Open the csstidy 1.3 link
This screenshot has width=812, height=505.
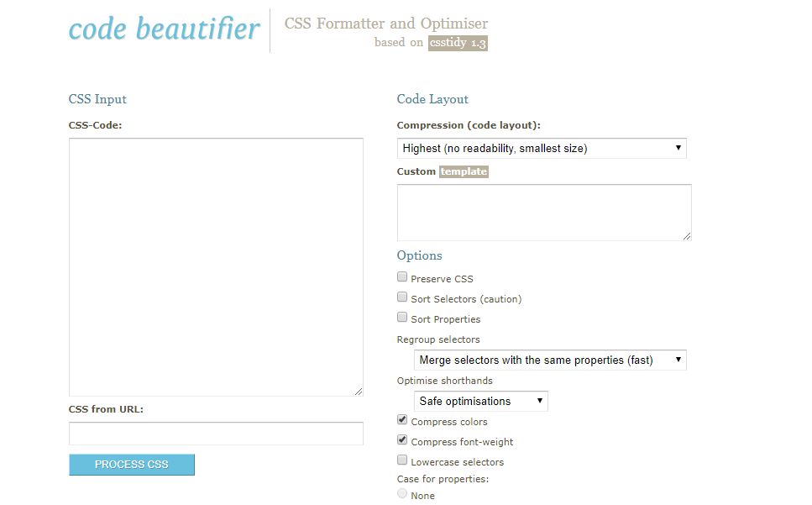click(x=458, y=43)
